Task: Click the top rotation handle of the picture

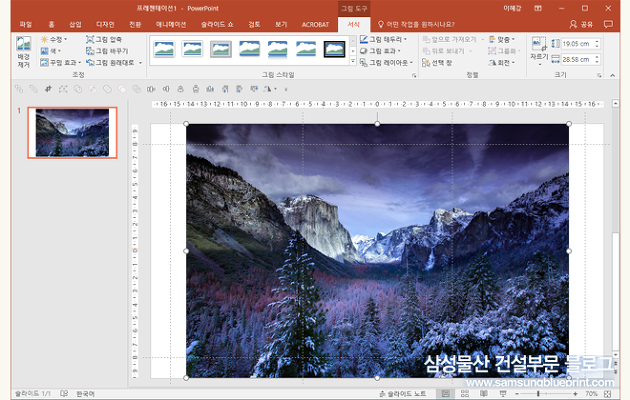Action: [x=377, y=124]
